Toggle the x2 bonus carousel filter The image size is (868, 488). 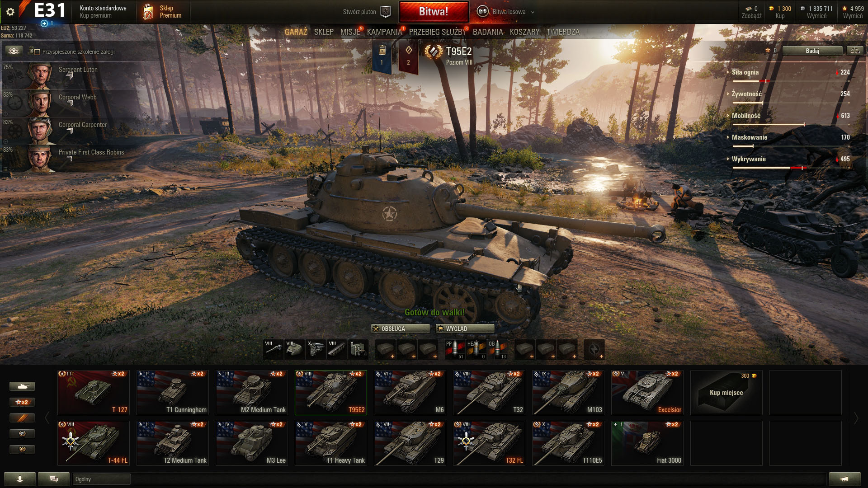pos(22,402)
